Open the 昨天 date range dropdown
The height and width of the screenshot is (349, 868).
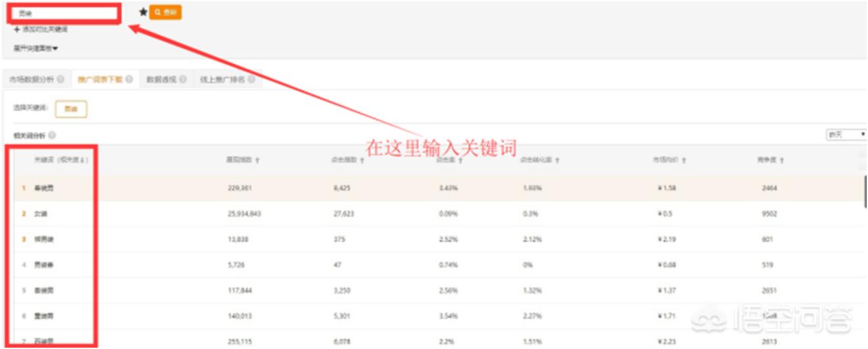(x=846, y=134)
